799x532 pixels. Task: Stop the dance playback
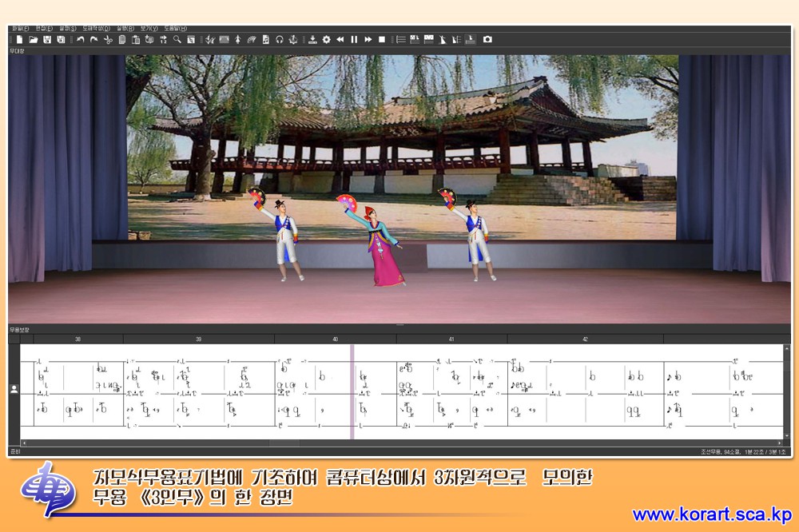pyautogui.click(x=382, y=39)
